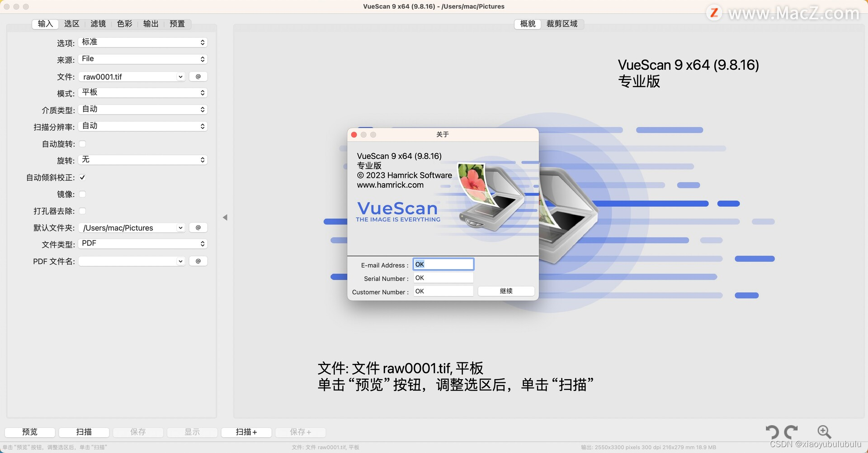Disable the 自动倾斜校正 checkbox
Image resolution: width=868 pixels, height=453 pixels.
pyautogui.click(x=83, y=177)
